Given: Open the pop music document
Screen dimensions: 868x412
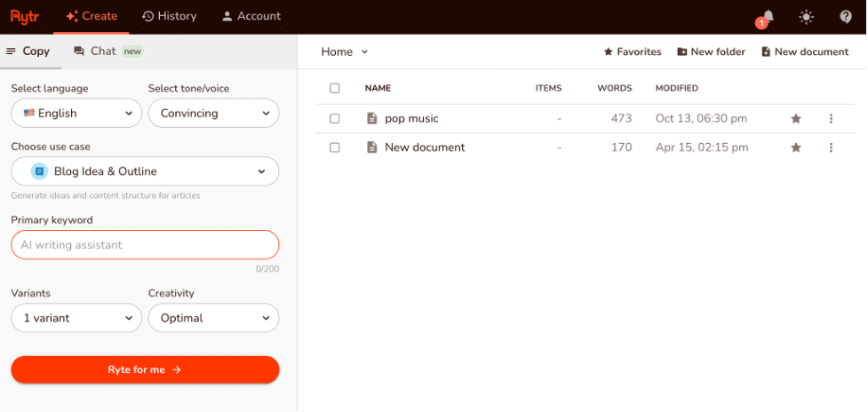Looking at the screenshot, I should click(411, 118).
